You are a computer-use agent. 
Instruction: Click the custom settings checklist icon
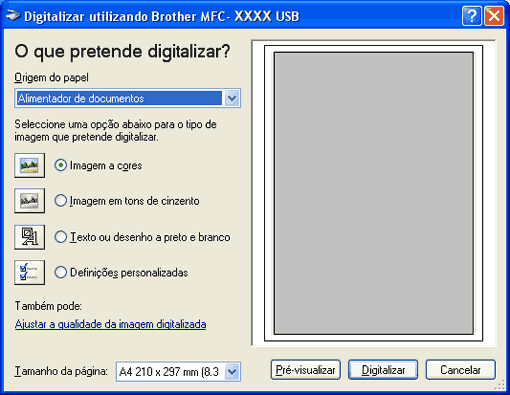pos(30,272)
